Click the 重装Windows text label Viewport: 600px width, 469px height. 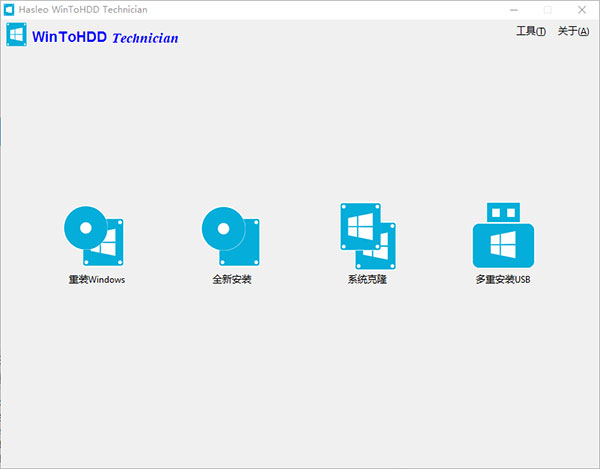tap(97, 280)
